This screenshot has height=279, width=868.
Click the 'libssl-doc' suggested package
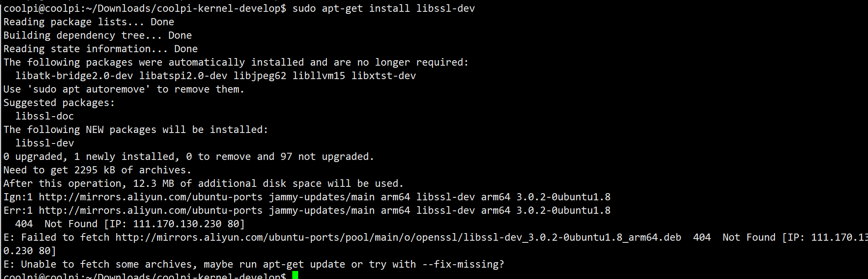click(x=45, y=116)
